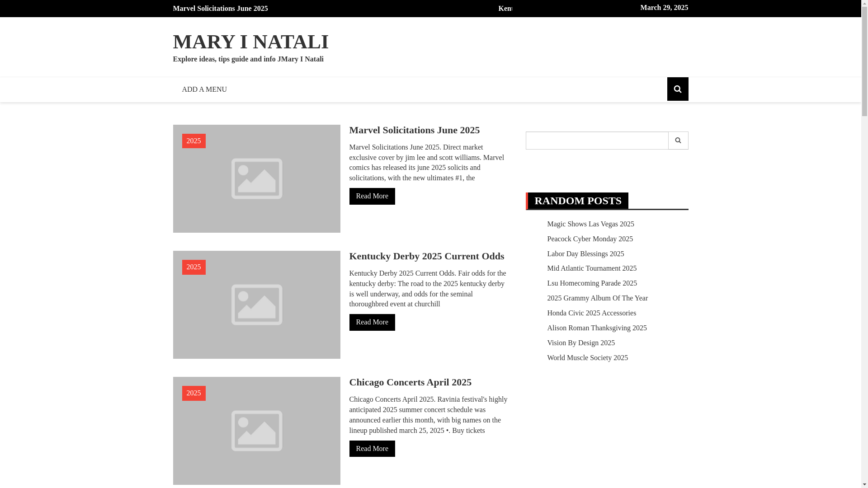Open Kentucky Derby placeholder thumbnail

click(256, 305)
